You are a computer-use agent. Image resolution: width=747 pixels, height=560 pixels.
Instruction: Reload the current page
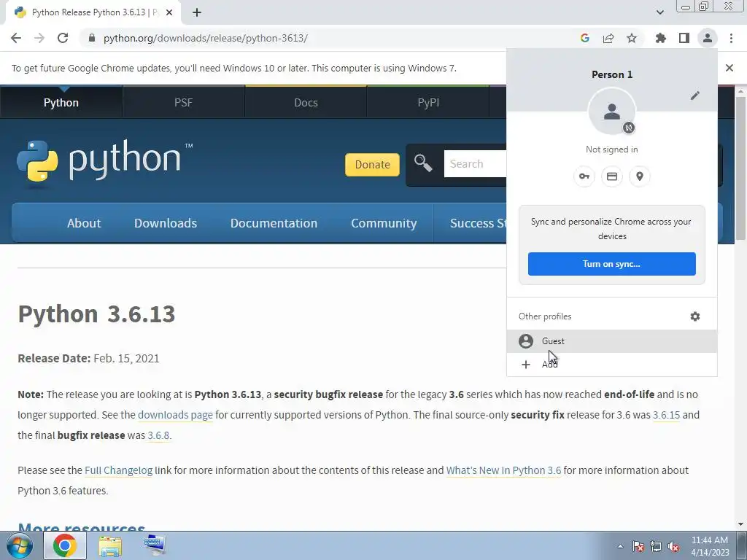pos(63,38)
